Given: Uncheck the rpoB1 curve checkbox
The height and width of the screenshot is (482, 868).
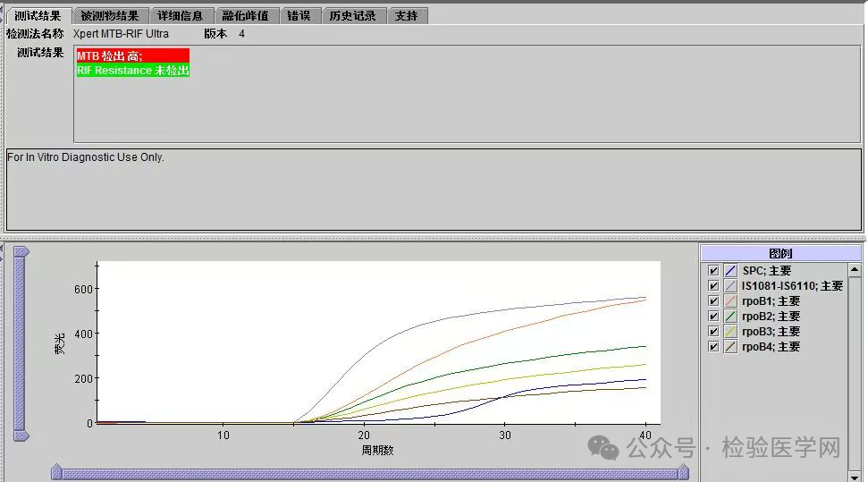Looking at the screenshot, I should pyautogui.click(x=713, y=301).
